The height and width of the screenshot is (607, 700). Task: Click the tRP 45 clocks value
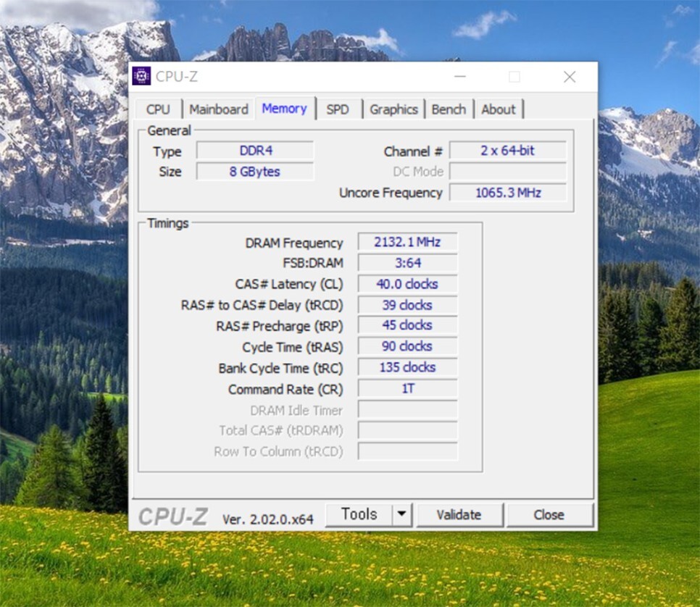point(407,325)
